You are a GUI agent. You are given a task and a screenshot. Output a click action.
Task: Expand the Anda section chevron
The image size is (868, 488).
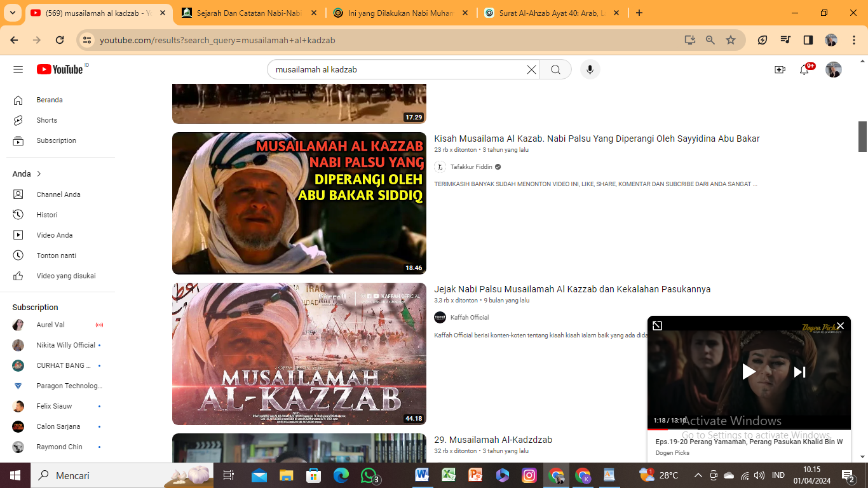coord(39,174)
